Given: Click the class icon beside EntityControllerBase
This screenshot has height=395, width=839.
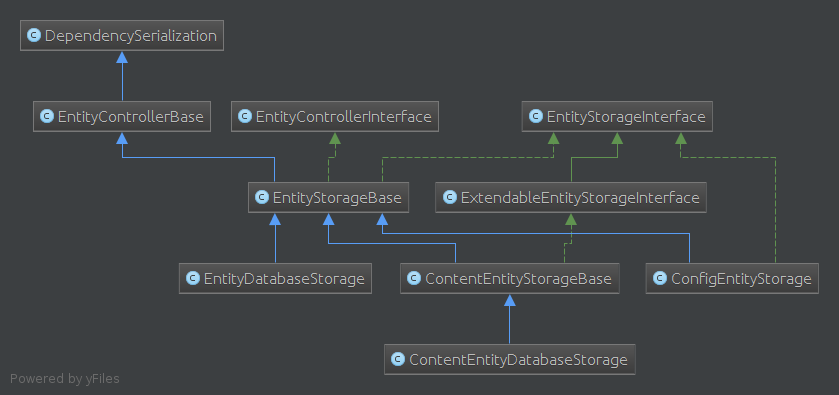Looking at the screenshot, I should click(x=47, y=116).
